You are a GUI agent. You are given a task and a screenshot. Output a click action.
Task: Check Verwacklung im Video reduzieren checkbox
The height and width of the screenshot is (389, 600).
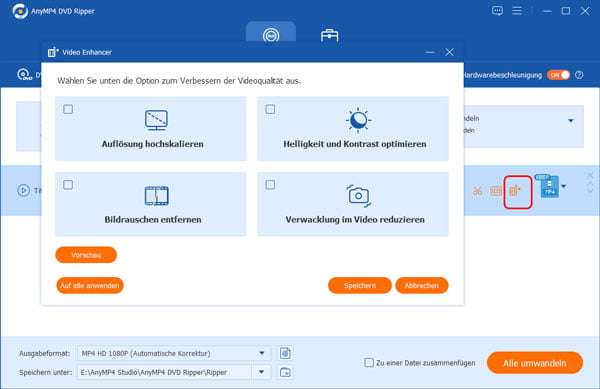(x=270, y=185)
